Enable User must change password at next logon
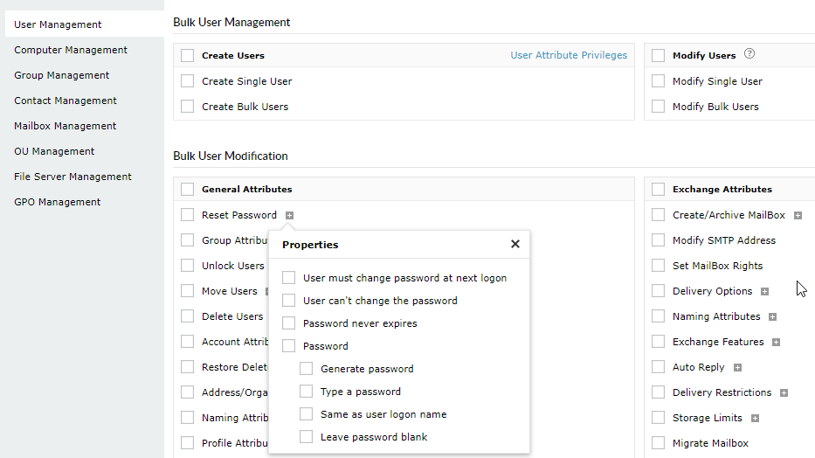Image resolution: width=815 pixels, height=458 pixels. pyautogui.click(x=289, y=278)
